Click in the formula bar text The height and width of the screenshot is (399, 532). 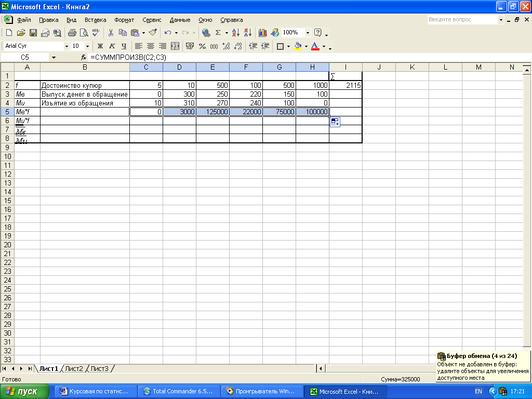tap(128, 57)
